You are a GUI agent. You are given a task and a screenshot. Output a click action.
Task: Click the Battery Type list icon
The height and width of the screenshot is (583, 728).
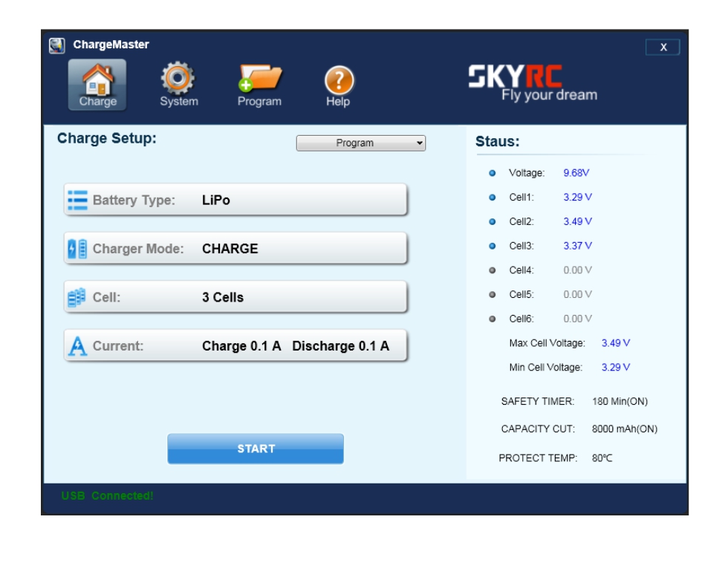(77, 200)
